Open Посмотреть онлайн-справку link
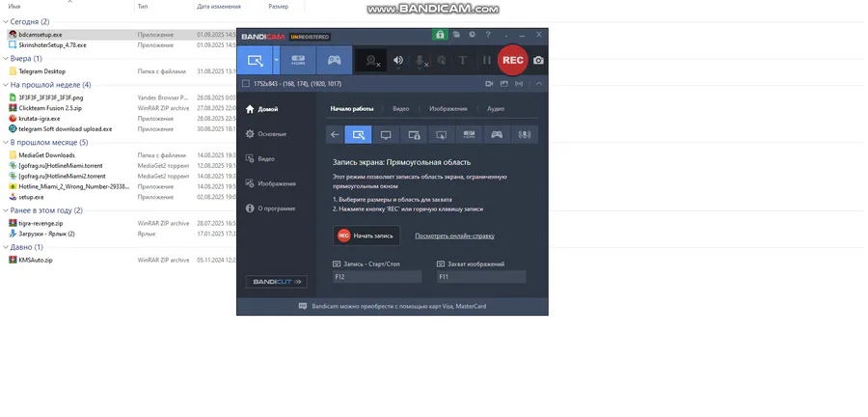 click(454, 236)
